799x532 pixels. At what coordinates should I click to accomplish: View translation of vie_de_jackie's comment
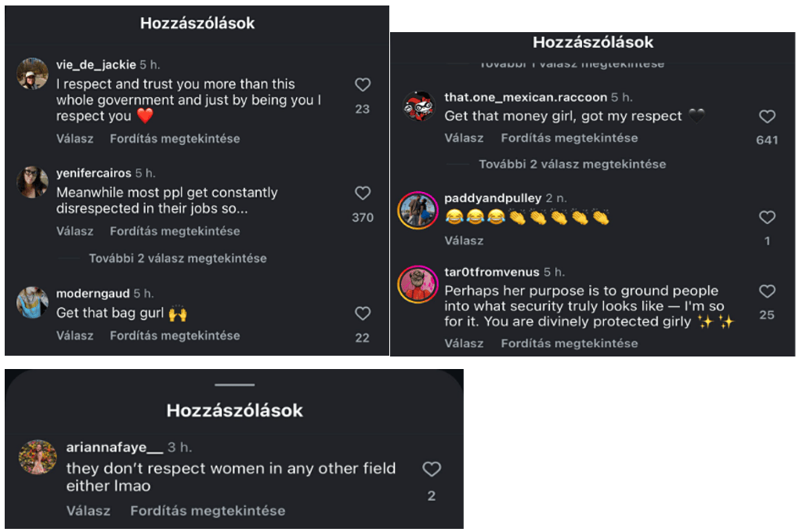tap(175, 139)
